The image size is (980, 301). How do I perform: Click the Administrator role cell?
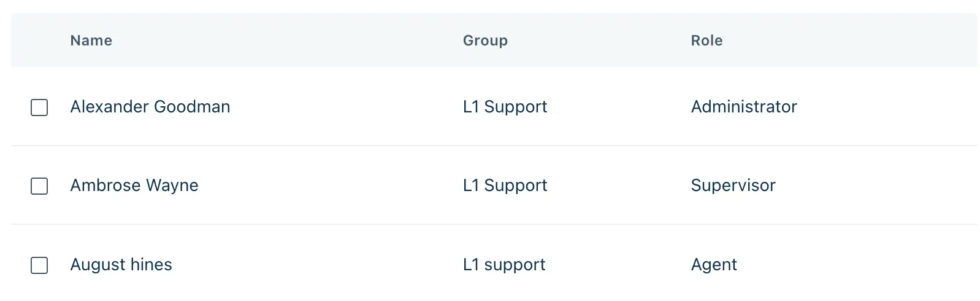(x=744, y=107)
